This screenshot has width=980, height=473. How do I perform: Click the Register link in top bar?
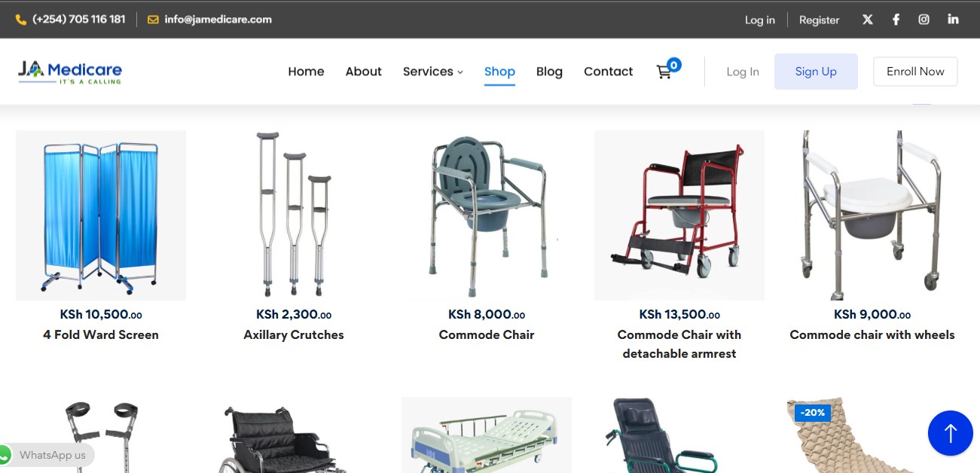819,20
